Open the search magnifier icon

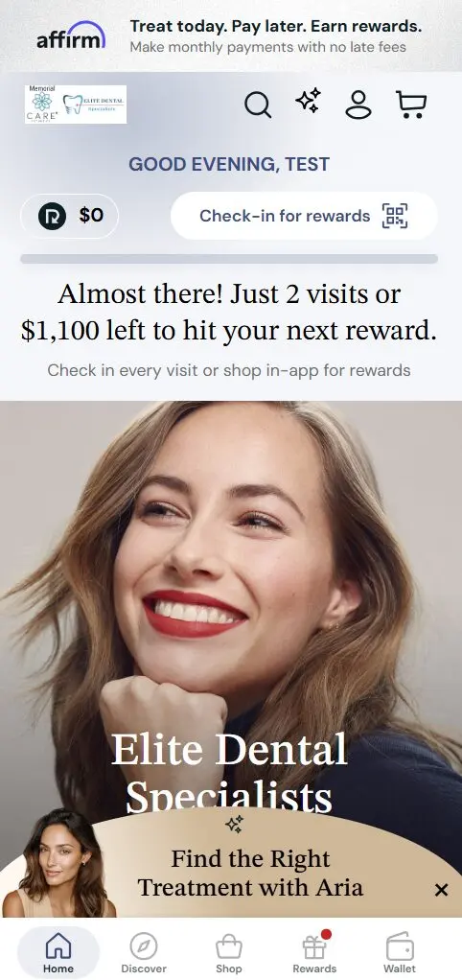(x=257, y=105)
